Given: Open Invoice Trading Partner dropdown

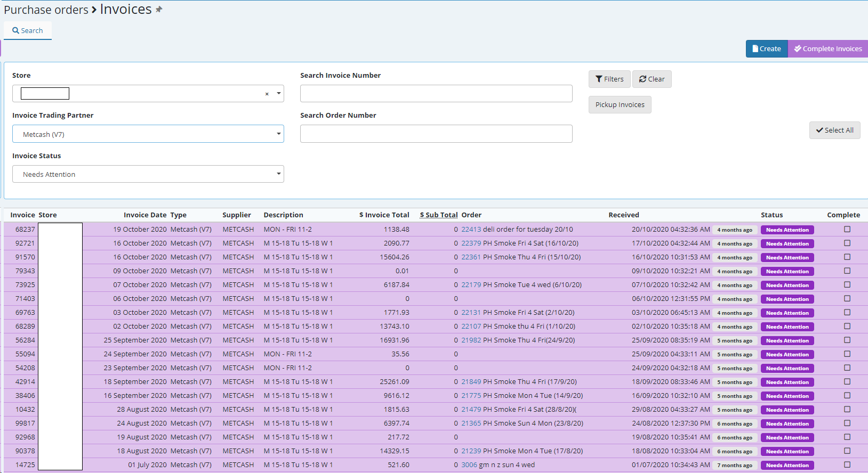Looking at the screenshot, I should (148, 134).
